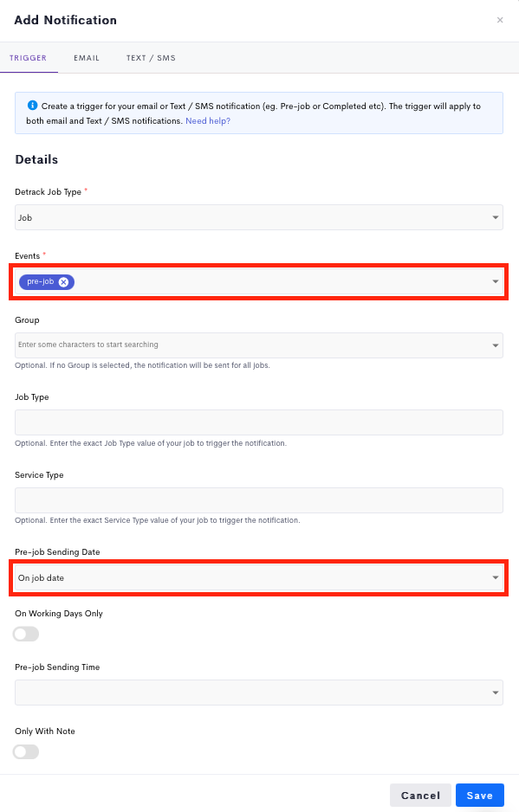The height and width of the screenshot is (812, 519).
Task: Open the Need help? link
Action: 208,120
